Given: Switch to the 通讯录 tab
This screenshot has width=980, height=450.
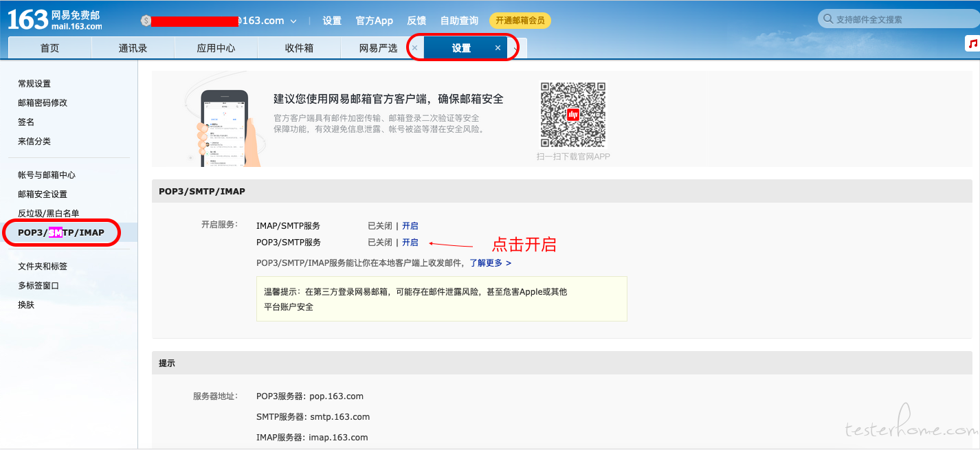Looking at the screenshot, I should 133,48.
